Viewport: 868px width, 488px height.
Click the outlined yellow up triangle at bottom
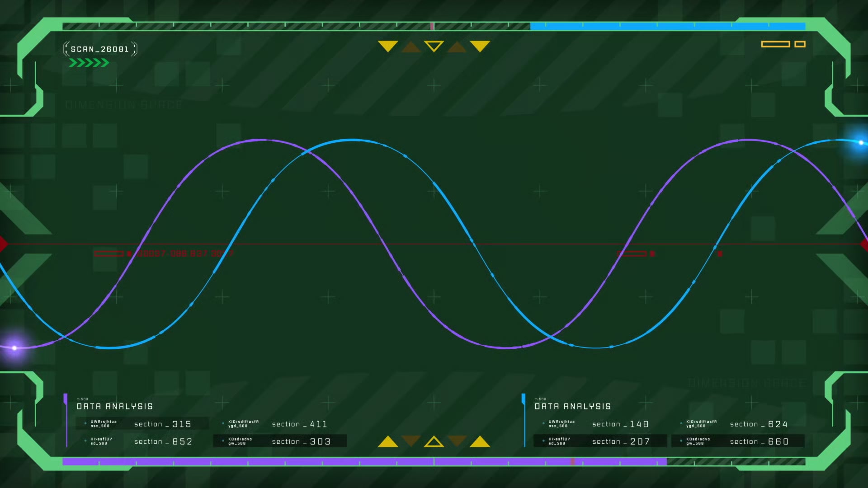point(434,442)
